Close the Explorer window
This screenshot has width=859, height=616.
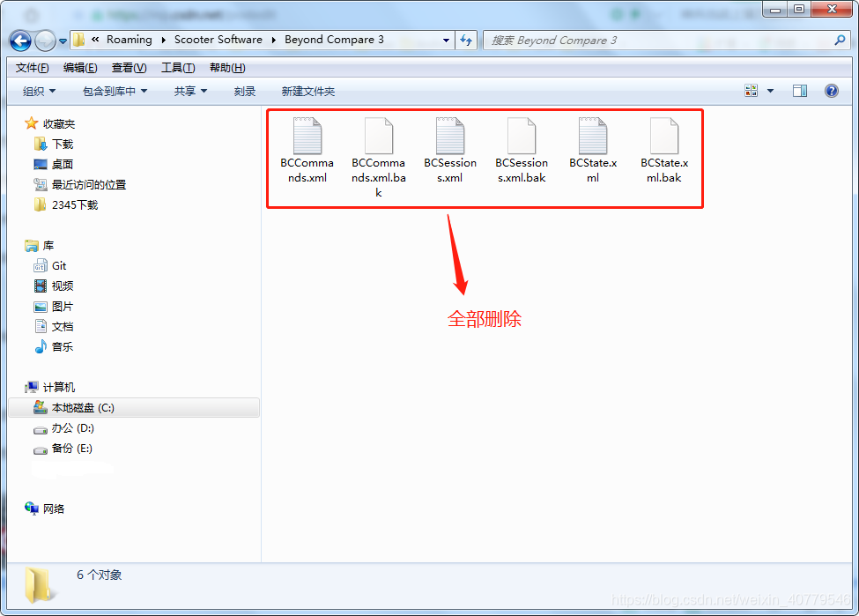click(832, 10)
